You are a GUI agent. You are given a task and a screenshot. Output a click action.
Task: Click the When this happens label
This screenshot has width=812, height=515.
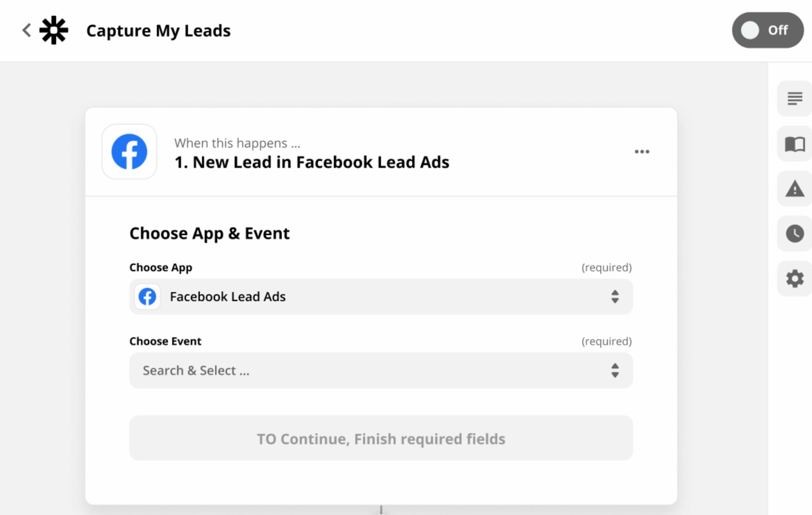(237, 143)
